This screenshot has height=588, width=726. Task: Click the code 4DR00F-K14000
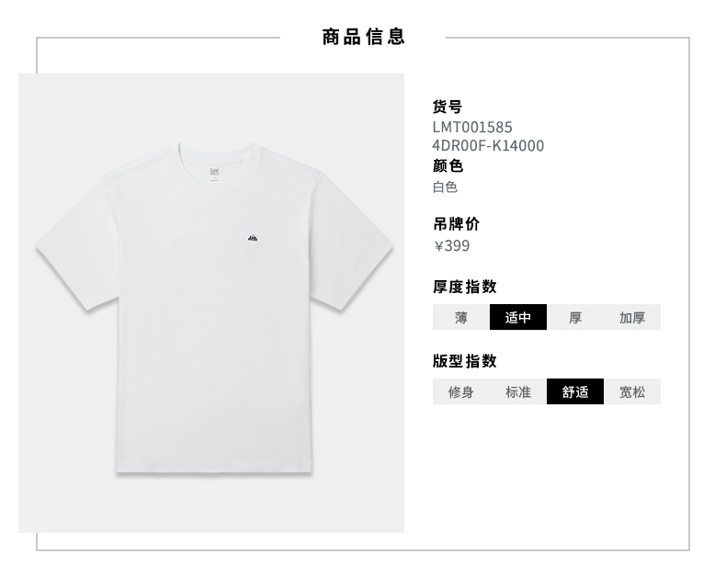[x=488, y=146]
